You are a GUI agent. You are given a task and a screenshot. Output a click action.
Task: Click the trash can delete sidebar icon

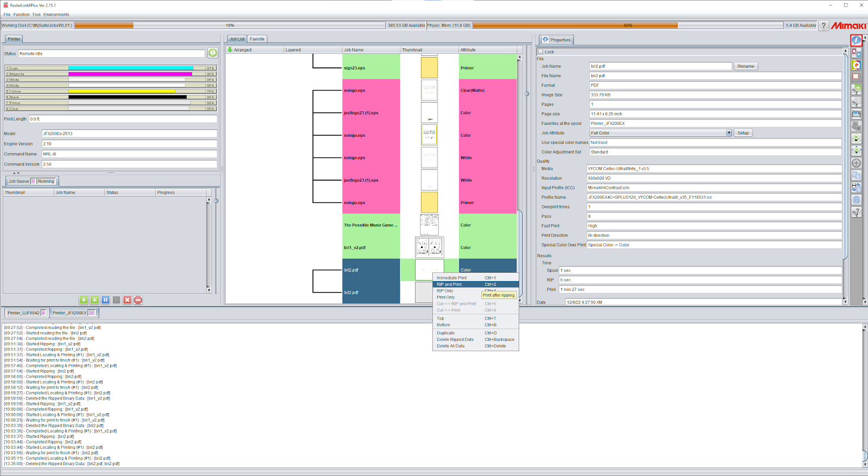tap(856, 200)
